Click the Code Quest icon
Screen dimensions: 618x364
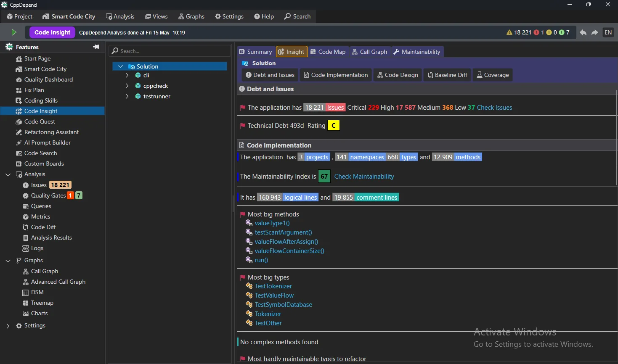(19, 122)
